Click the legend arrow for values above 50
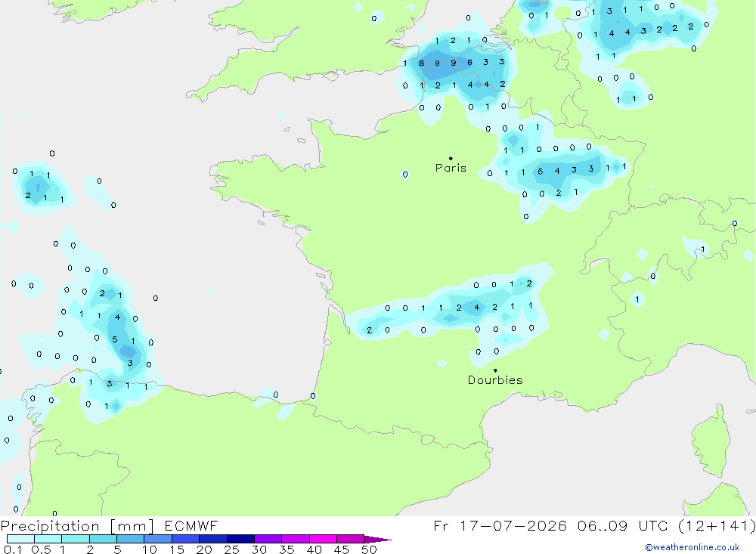This screenshot has width=756, height=554. click(377, 540)
